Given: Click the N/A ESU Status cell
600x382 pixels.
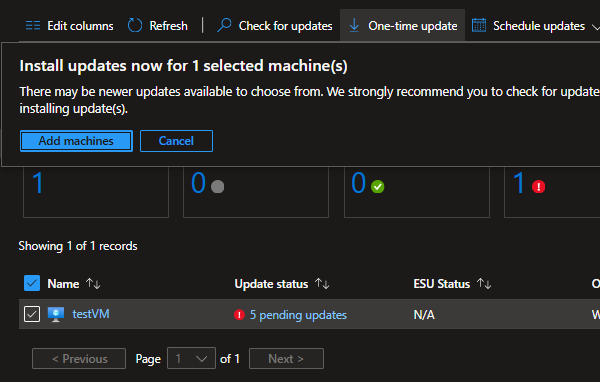Looking at the screenshot, I should pyautogui.click(x=424, y=315).
